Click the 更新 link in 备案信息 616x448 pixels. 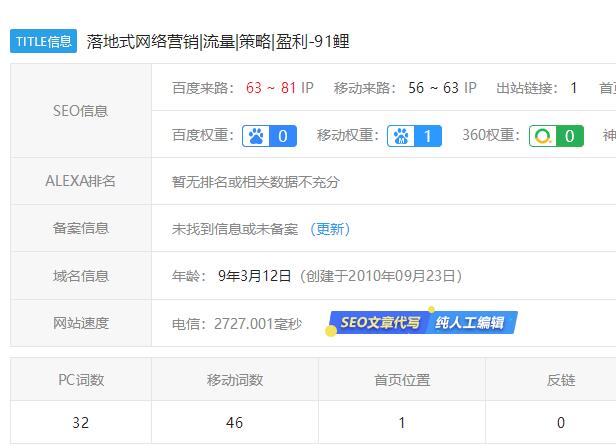click(x=330, y=229)
